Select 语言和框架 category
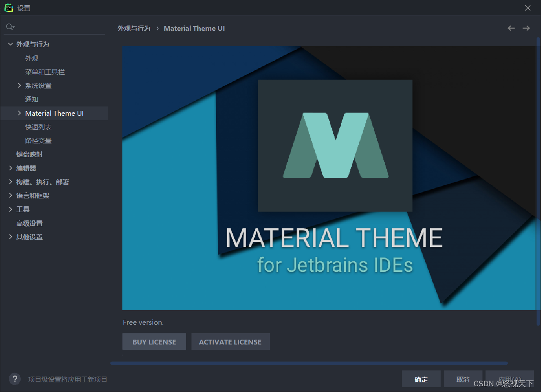 point(33,195)
